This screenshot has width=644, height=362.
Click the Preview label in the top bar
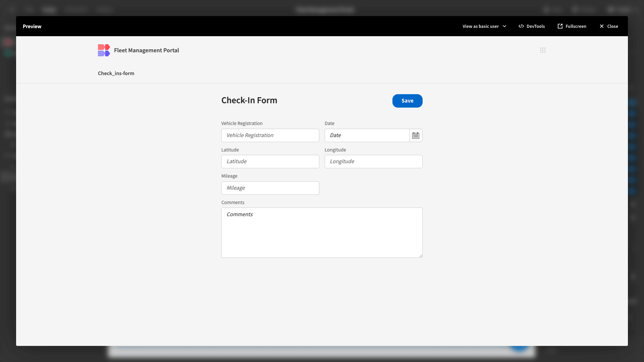click(x=32, y=26)
